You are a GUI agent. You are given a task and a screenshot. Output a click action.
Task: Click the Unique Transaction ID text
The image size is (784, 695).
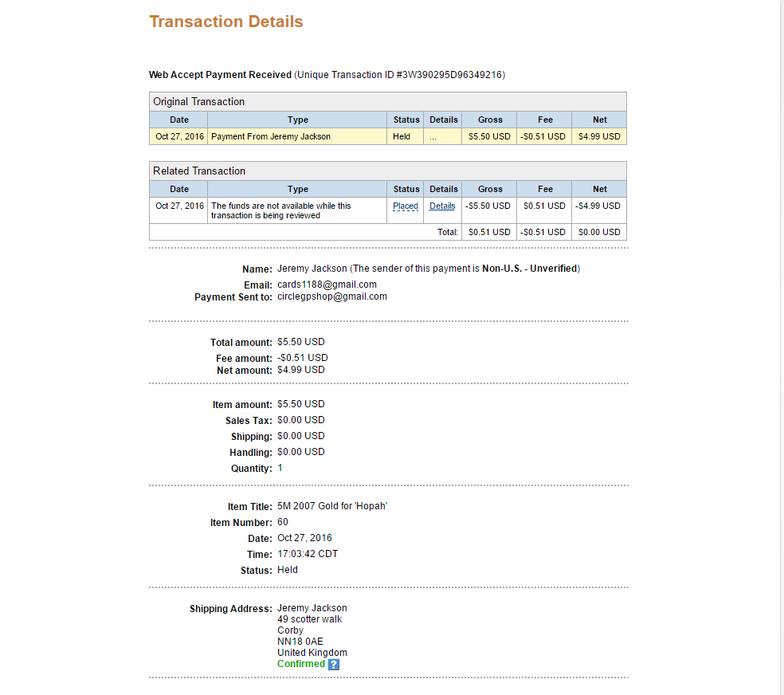coord(399,75)
